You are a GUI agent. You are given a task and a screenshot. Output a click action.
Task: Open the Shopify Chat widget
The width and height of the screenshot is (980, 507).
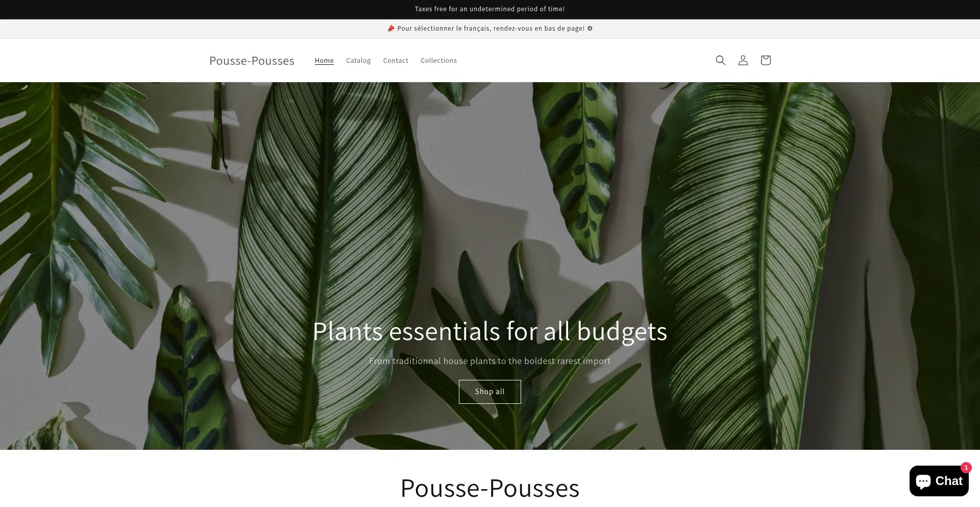pyautogui.click(x=939, y=481)
